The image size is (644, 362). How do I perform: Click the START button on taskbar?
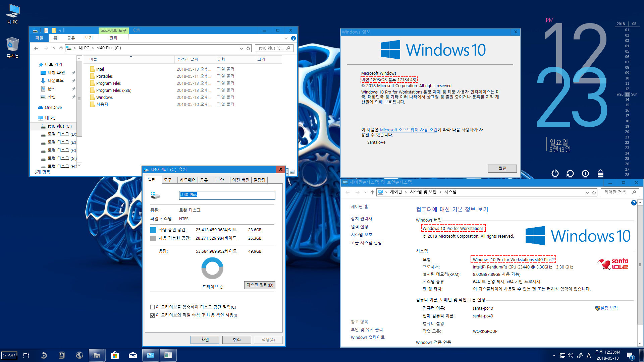pyautogui.click(x=9, y=355)
